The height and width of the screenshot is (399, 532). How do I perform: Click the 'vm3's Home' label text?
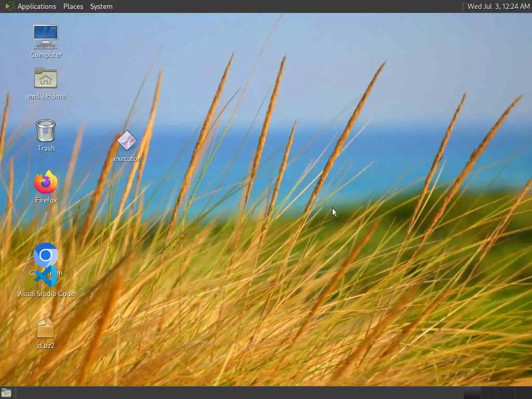point(46,96)
